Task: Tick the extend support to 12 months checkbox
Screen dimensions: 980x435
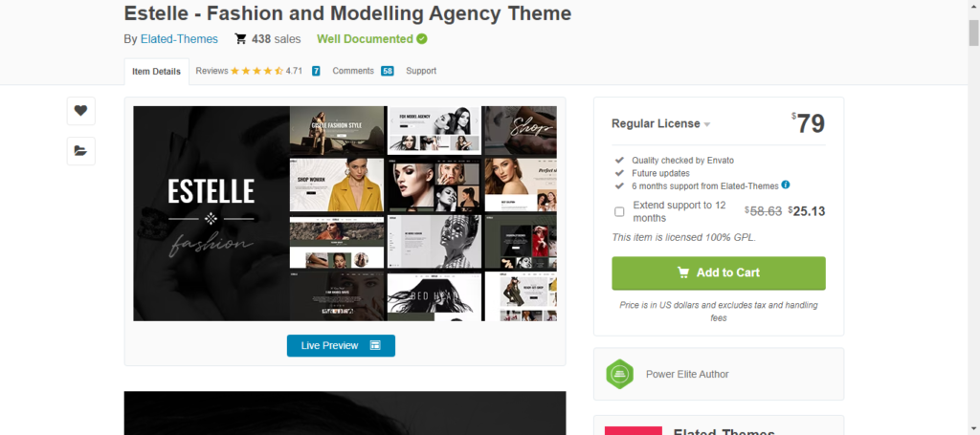Action: (x=619, y=211)
